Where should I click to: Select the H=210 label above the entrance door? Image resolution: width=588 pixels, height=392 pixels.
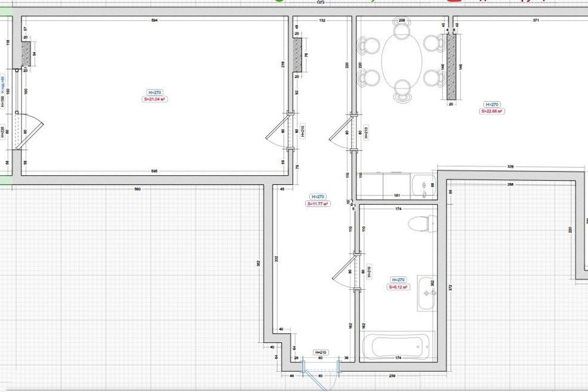(x=320, y=353)
